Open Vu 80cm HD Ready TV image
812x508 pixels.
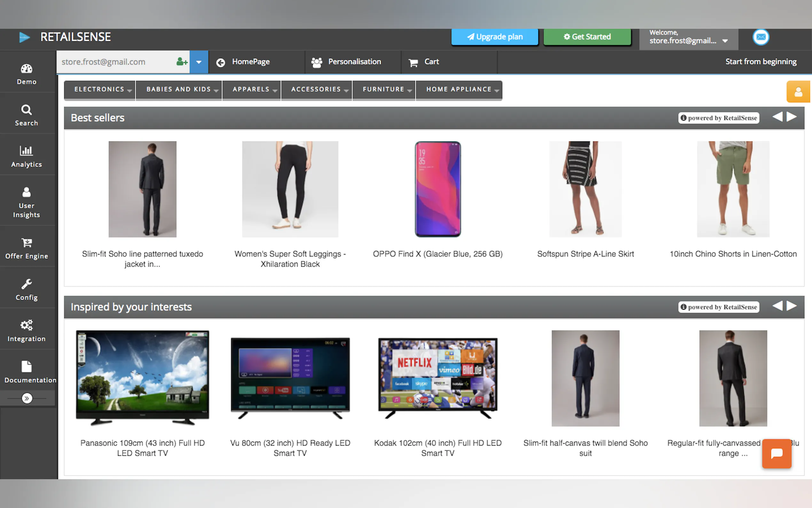(290, 378)
